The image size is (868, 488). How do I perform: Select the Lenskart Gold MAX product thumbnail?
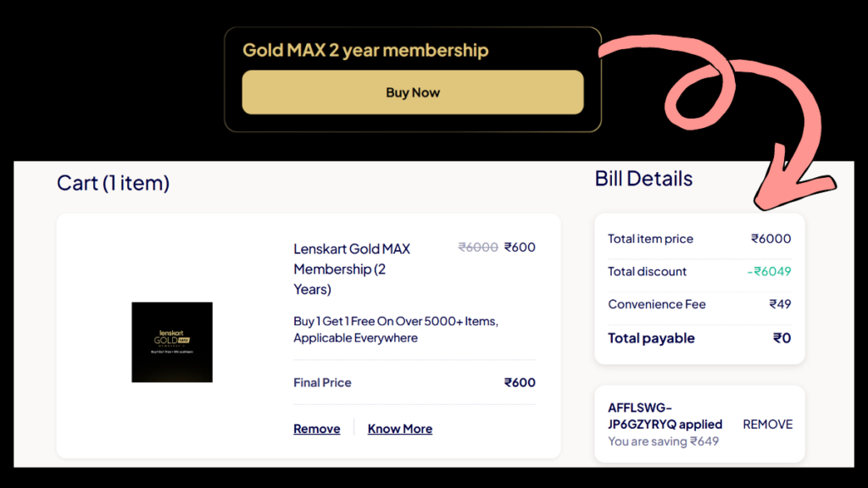click(x=171, y=342)
